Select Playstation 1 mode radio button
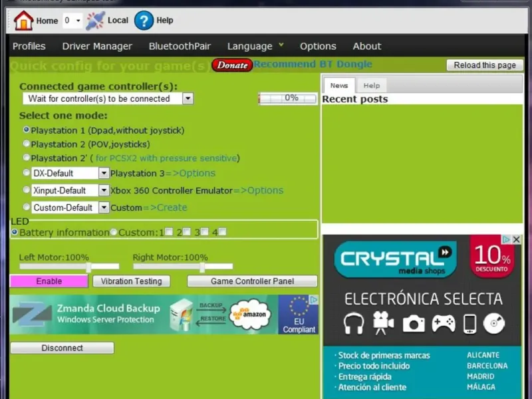Screen dimensions: 532x399 click(x=26, y=130)
